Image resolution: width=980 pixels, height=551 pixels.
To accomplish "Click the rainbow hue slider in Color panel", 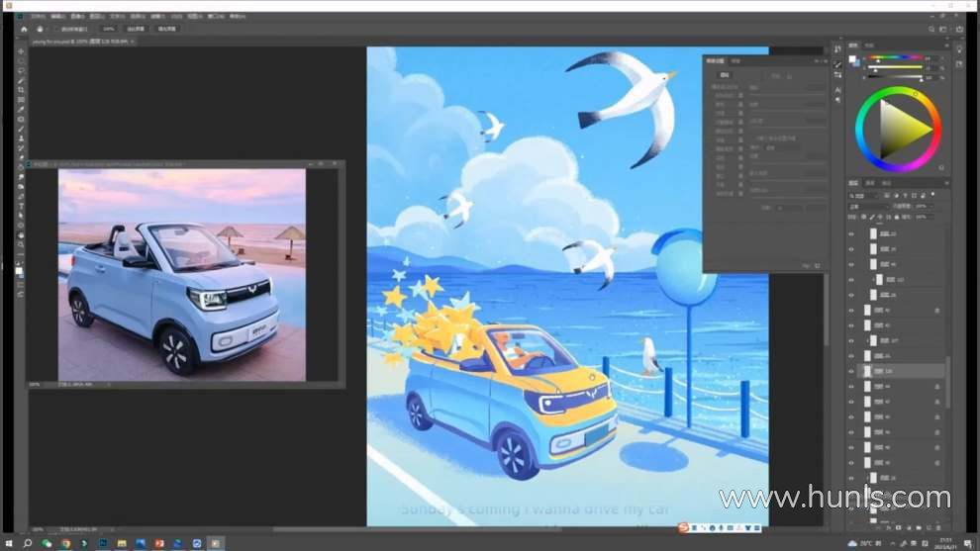I will (x=895, y=56).
